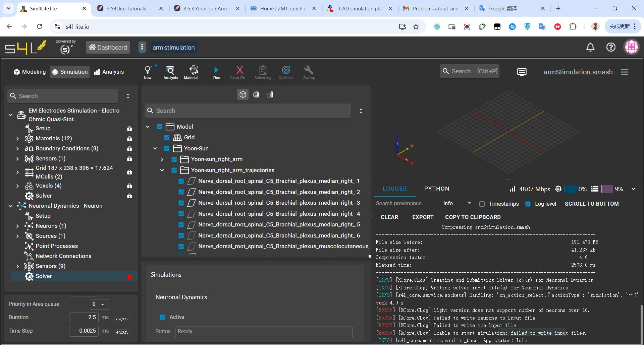Open the Analysis toolbar tool
Screen dimensions: 644x345
point(170,72)
